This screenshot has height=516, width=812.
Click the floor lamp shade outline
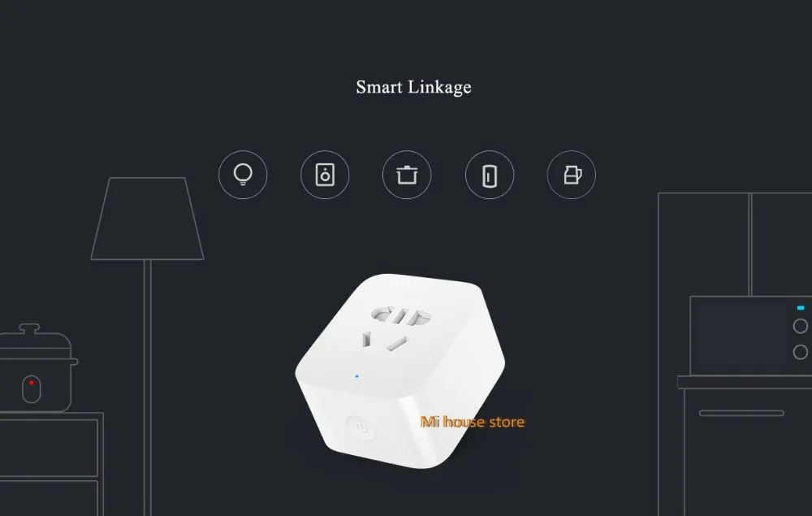click(x=148, y=219)
